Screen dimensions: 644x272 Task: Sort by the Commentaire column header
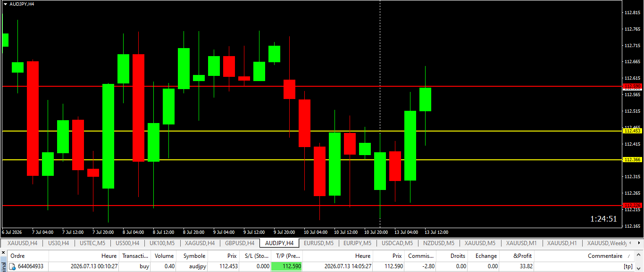(605, 256)
